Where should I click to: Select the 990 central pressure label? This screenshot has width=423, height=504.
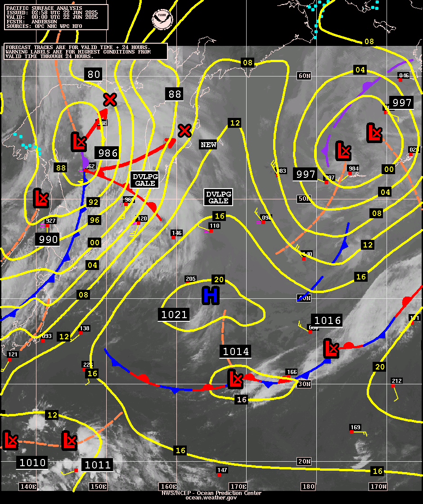(48, 239)
